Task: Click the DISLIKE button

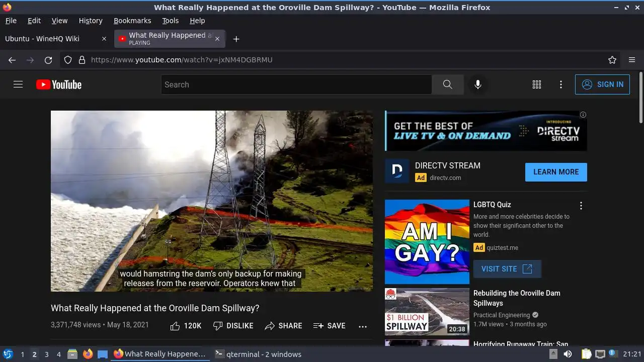Action: [233, 326]
